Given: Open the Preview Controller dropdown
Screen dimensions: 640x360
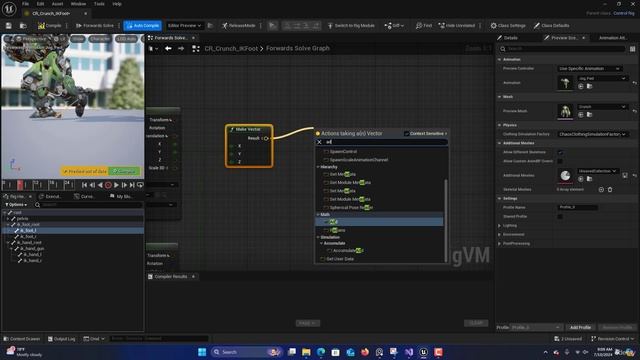Looking at the screenshot, I should [x=589, y=69].
